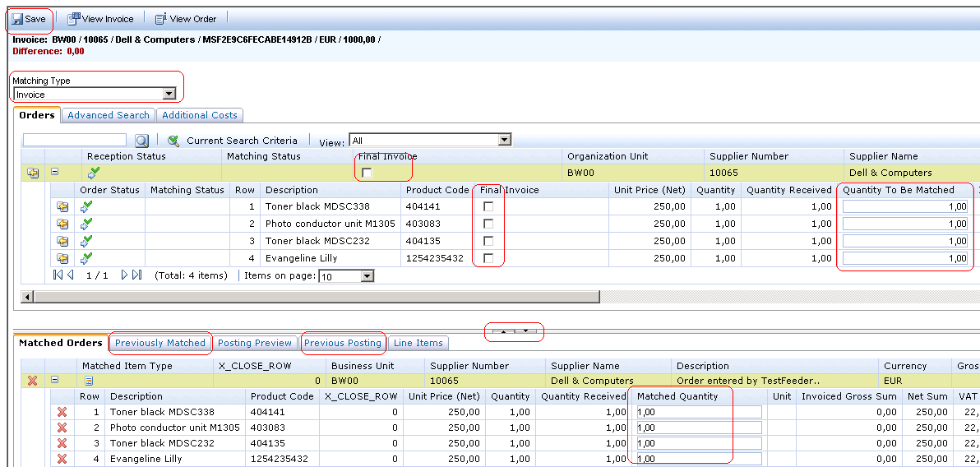
Task: Edit Matched Quantity for Evangeline Lilly
Action: [699, 459]
